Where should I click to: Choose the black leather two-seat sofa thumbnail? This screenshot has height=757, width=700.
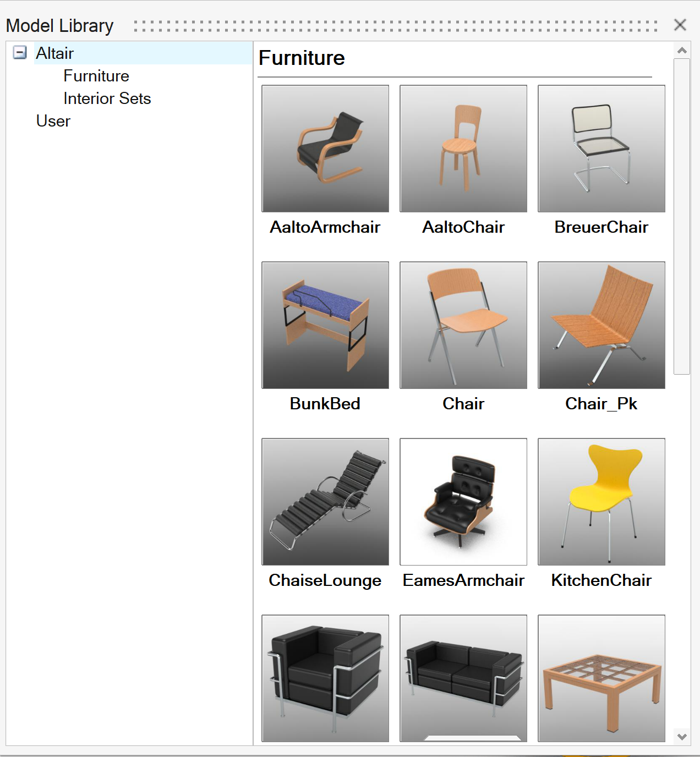point(463,678)
